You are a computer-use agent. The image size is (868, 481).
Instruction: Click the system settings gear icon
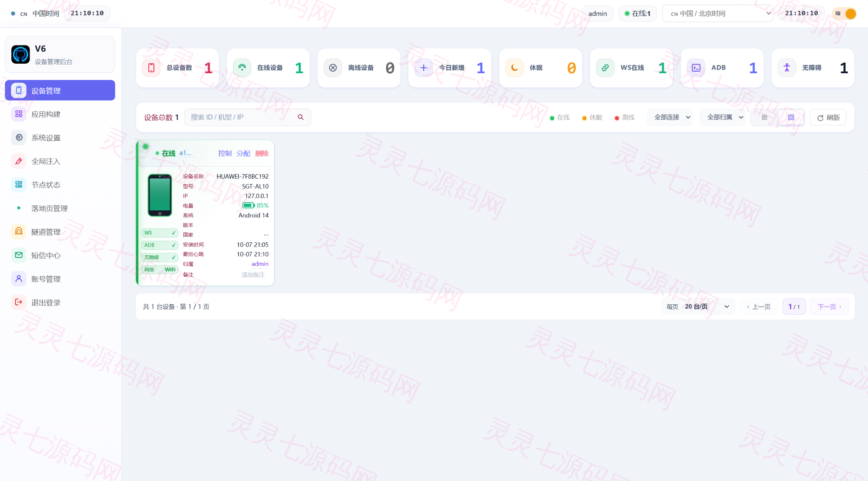click(19, 137)
